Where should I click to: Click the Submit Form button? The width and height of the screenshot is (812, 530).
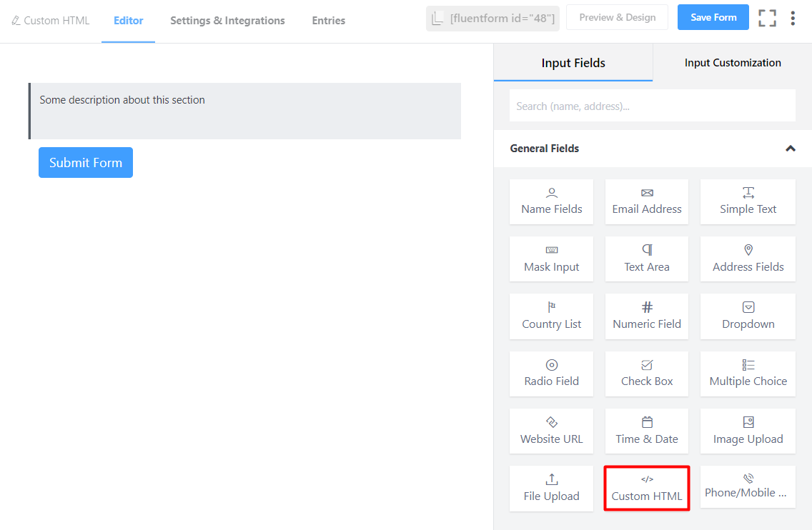point(86,163)
